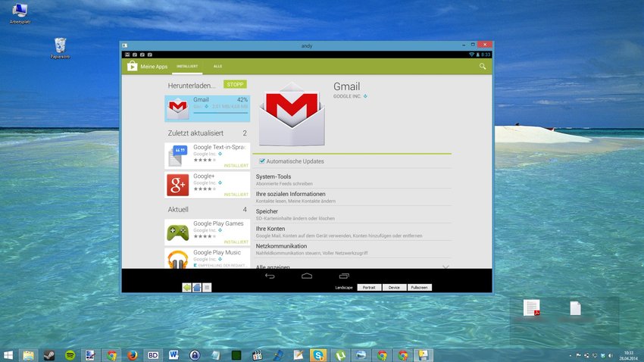Open Microsoft Word from the taskbar
Screen dimensions: 644x362
click(174, 355)
